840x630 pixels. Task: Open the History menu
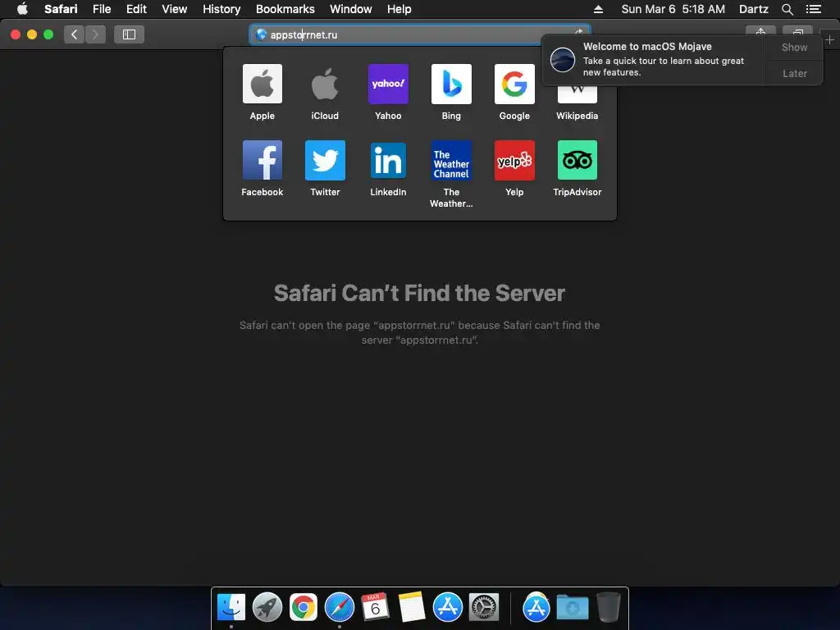tap(221, 9)
